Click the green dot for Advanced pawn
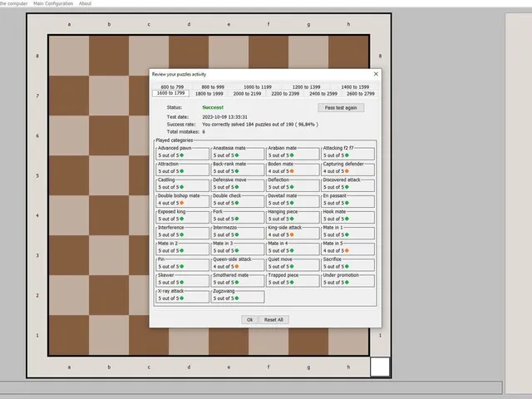The width and height of the screenshot is (532, 399). click(x=182, y=155)
